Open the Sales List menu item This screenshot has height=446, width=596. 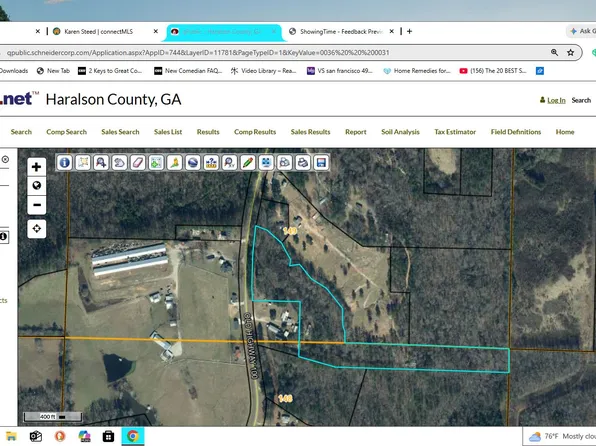[x=168, y=132]
